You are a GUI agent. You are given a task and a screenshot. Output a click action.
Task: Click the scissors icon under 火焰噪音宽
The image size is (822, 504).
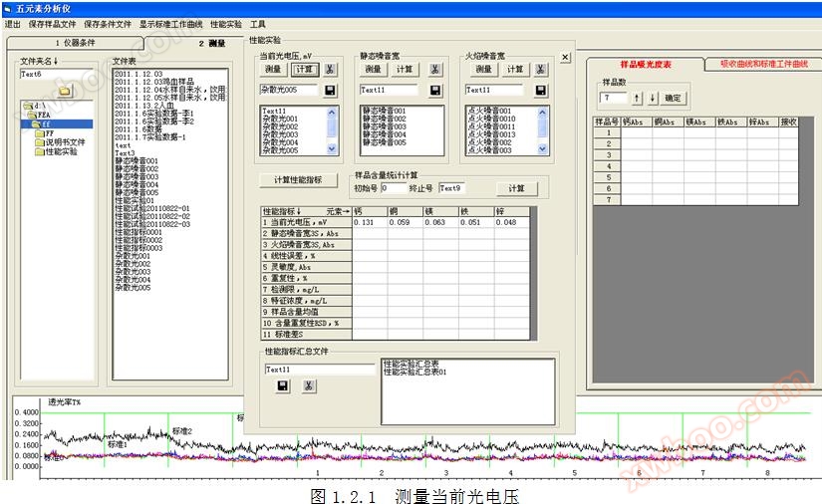click(539, 70)
